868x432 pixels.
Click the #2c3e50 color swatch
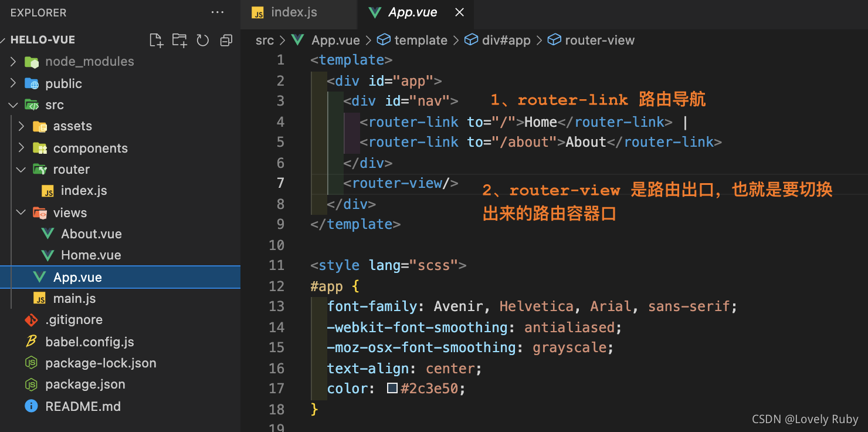pyautogui.click(x=392, y=389)
